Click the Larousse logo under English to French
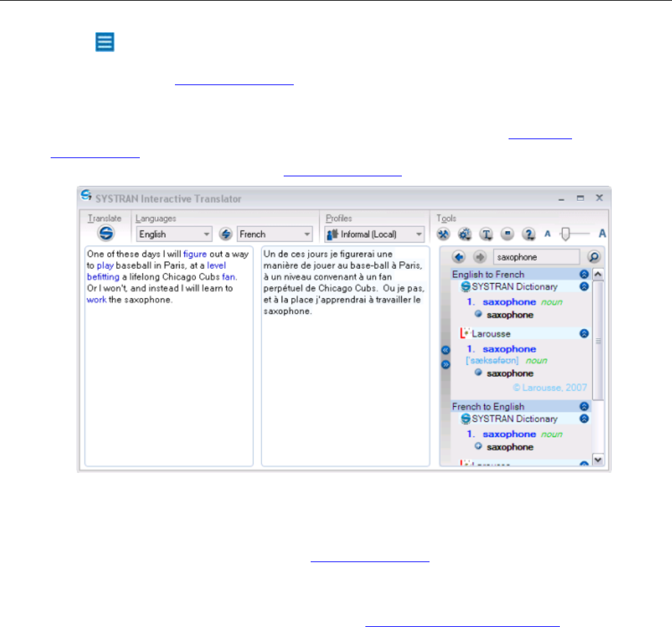672x627 pixels. (x=465, y=333)
